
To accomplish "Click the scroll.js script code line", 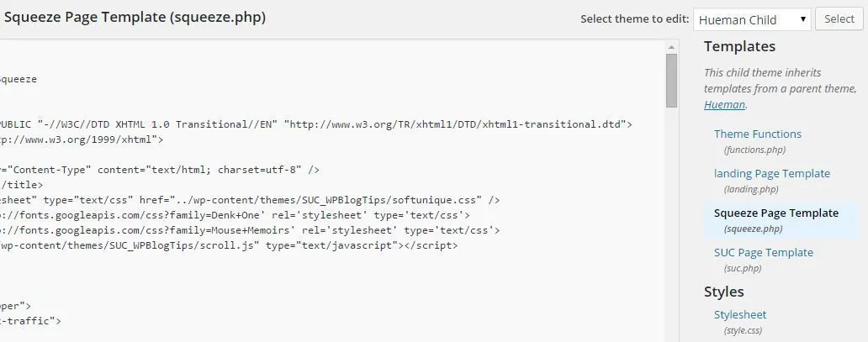I will (229, 245).
